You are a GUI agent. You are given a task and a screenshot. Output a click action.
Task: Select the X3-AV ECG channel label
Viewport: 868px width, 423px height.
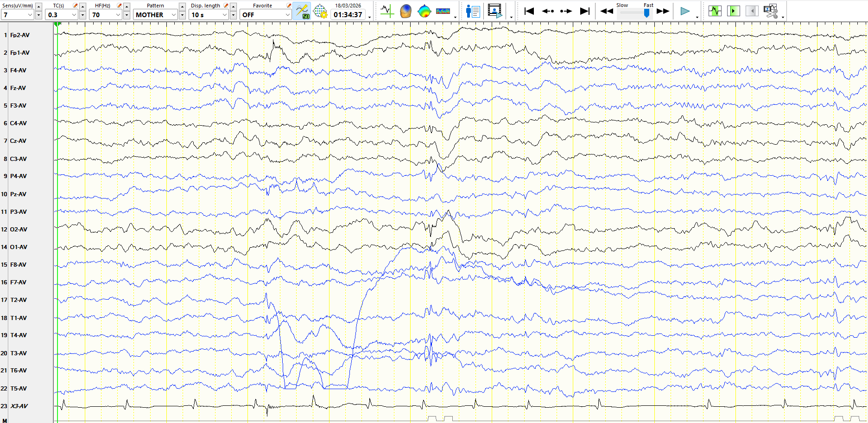coord(19,406)
